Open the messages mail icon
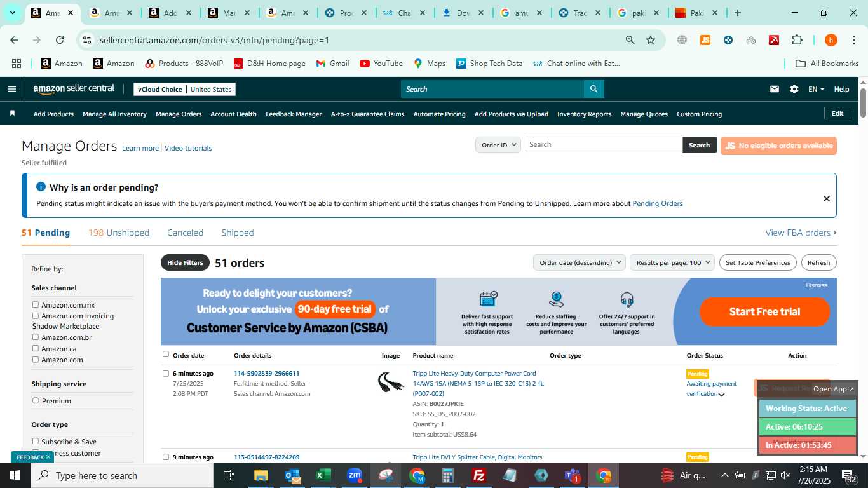This screenshot has height=488, width=868. click(x=774, y=89)
